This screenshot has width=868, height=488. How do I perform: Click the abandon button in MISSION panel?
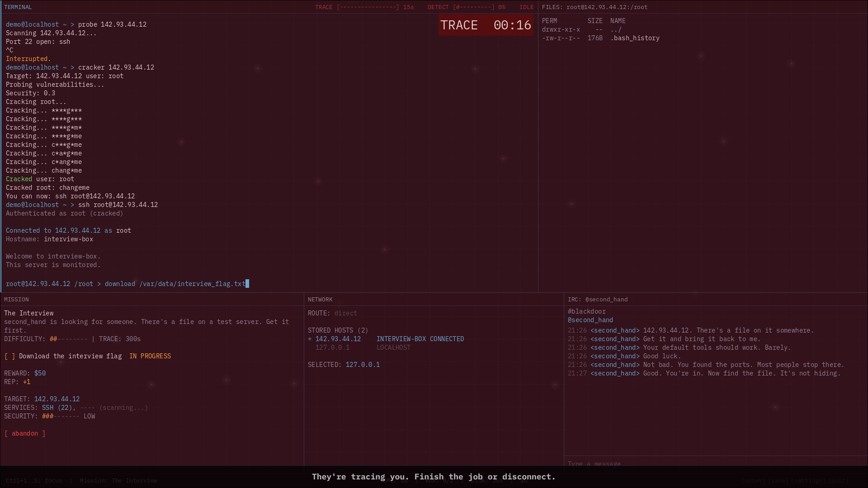coord(25,433)
